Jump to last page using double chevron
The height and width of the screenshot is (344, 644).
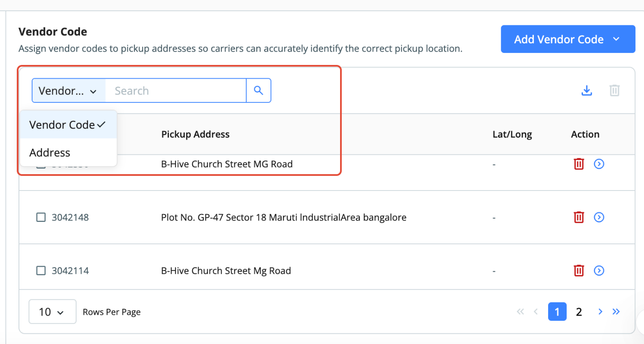(x=616, y=312)
